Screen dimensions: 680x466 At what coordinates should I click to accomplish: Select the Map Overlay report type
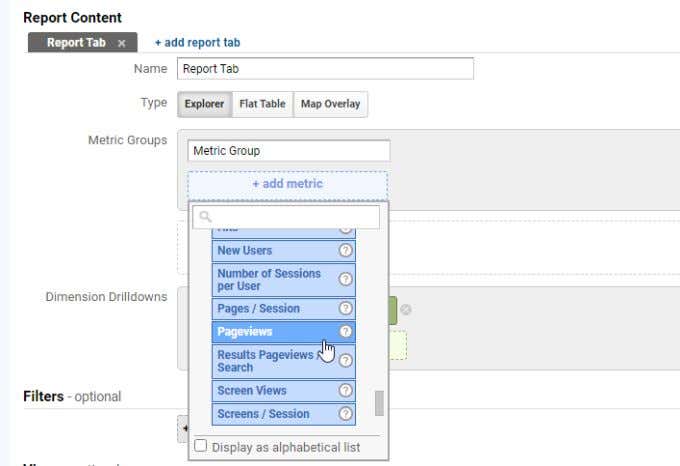click(330, 104)
